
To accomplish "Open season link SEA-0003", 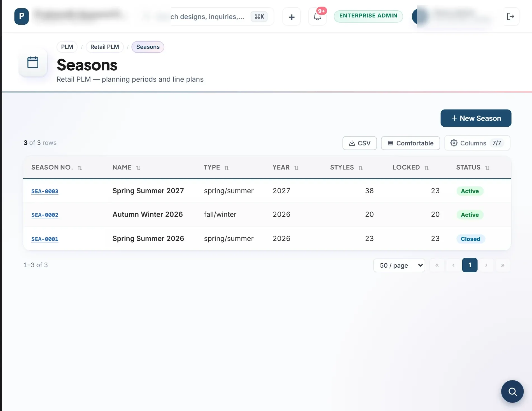I will (45, 191).
